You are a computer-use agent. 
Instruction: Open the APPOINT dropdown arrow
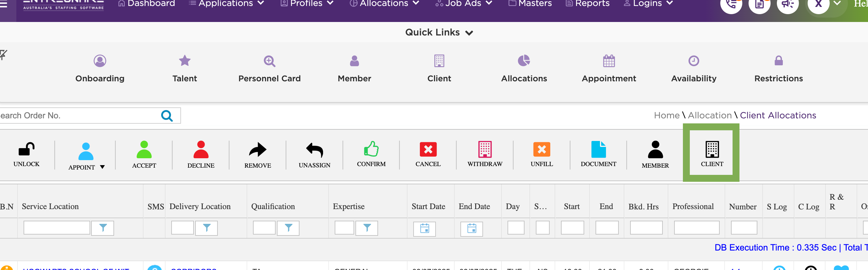coord(102,167)
